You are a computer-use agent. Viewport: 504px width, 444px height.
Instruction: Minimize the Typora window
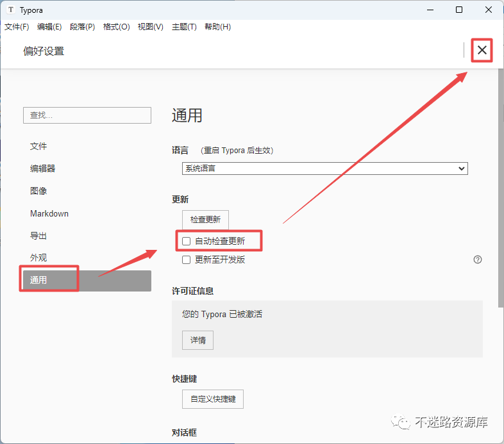(430, 10)
